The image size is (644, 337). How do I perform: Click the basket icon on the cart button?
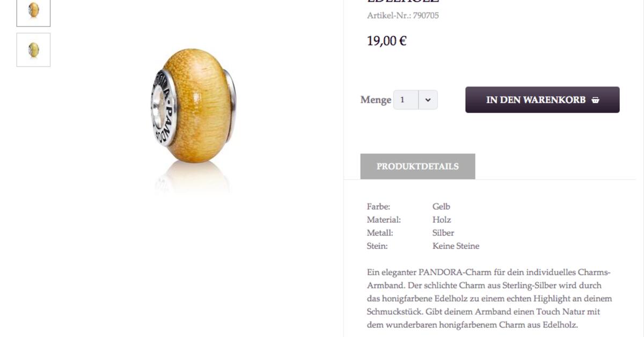(595, 100)
